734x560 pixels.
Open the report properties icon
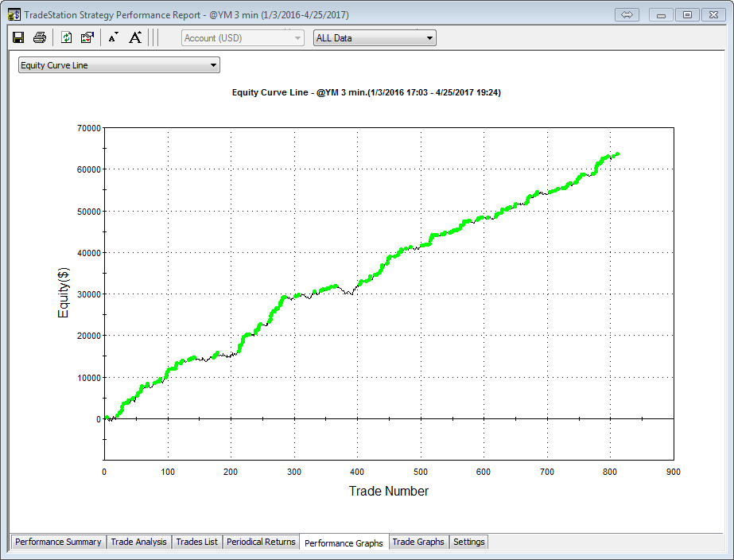tap(87, 37)
